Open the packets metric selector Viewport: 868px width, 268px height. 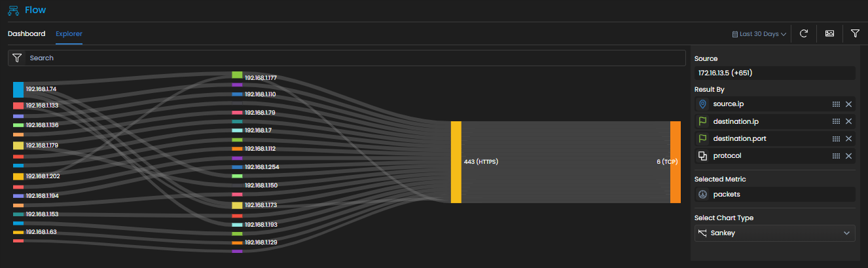775,194
